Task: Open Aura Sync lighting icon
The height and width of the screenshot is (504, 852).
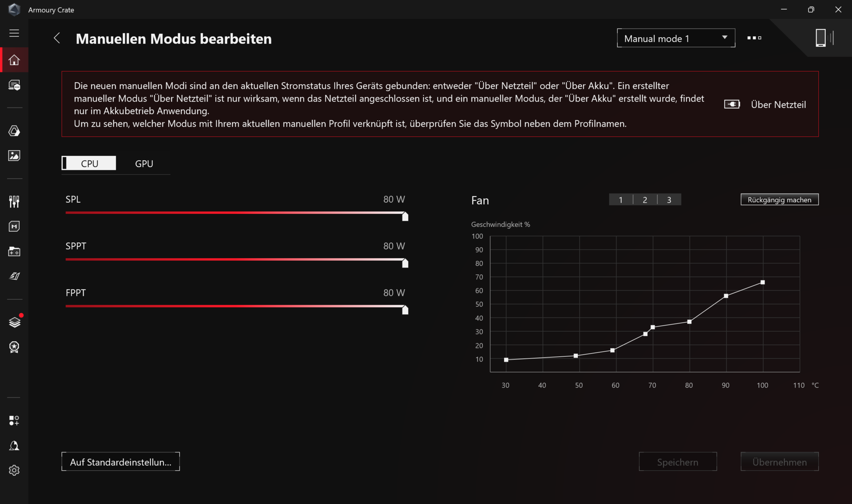Action: [x=14, y=131]
